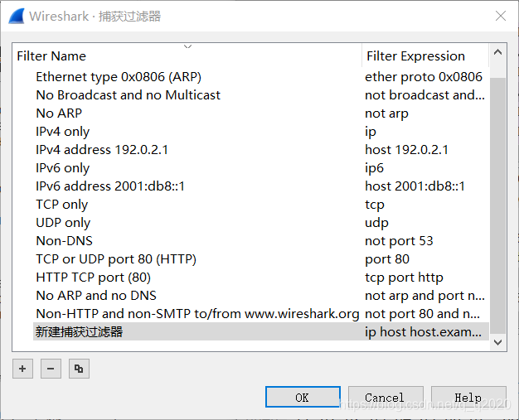
Task: Click the Wireshark shark fin logo
Action: coord(17,16)
